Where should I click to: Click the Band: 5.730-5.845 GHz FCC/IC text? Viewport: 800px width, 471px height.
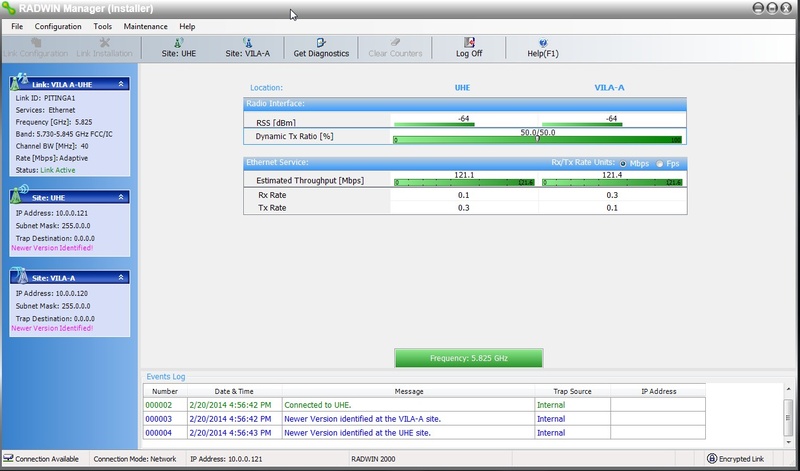tap(64, 134)
